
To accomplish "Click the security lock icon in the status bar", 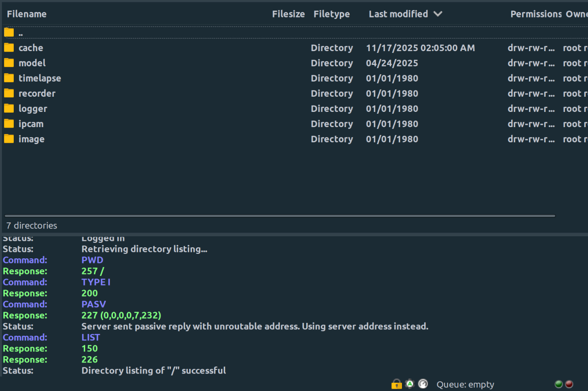I will point(396,384).
